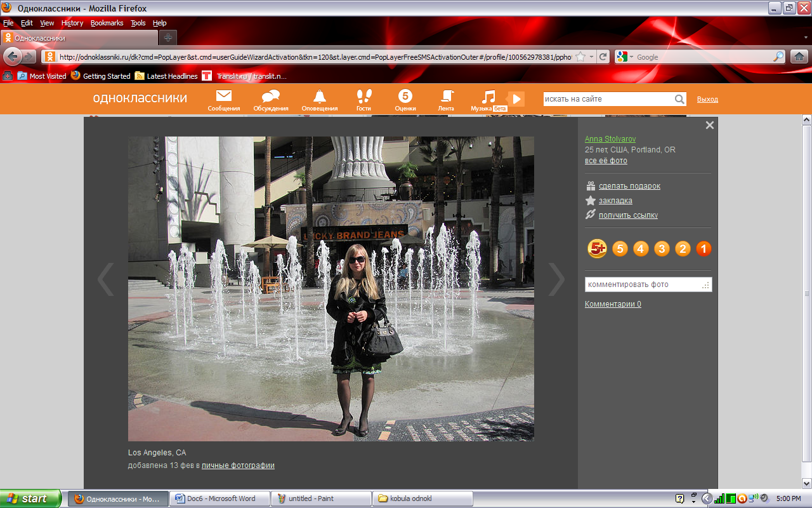This screenshot has height=508, width=812.
Task: Bookmark this page star in URL bar
Action: [580, 57]
